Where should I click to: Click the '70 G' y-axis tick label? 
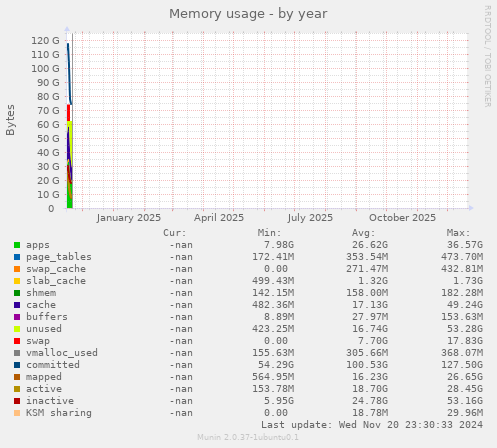point(48,111)
